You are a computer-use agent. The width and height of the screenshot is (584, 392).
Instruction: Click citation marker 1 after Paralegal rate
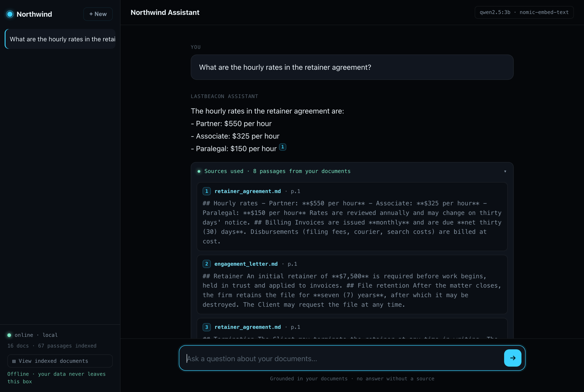283,147
